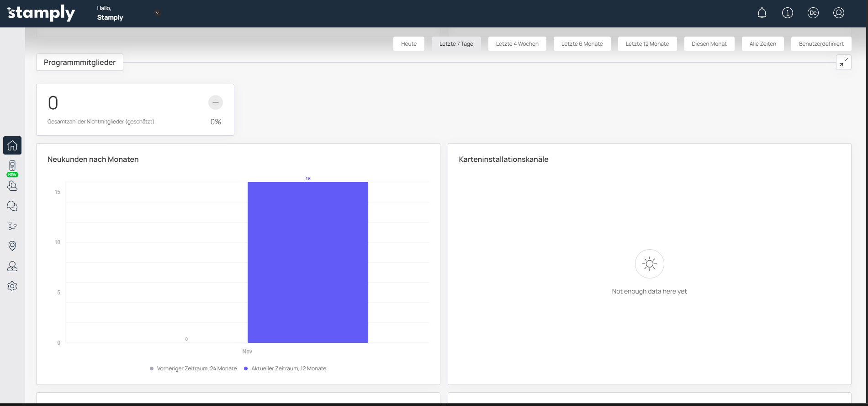
Task: Expand the Stamply account dropdown chevron
Action: tap(157, 13)
